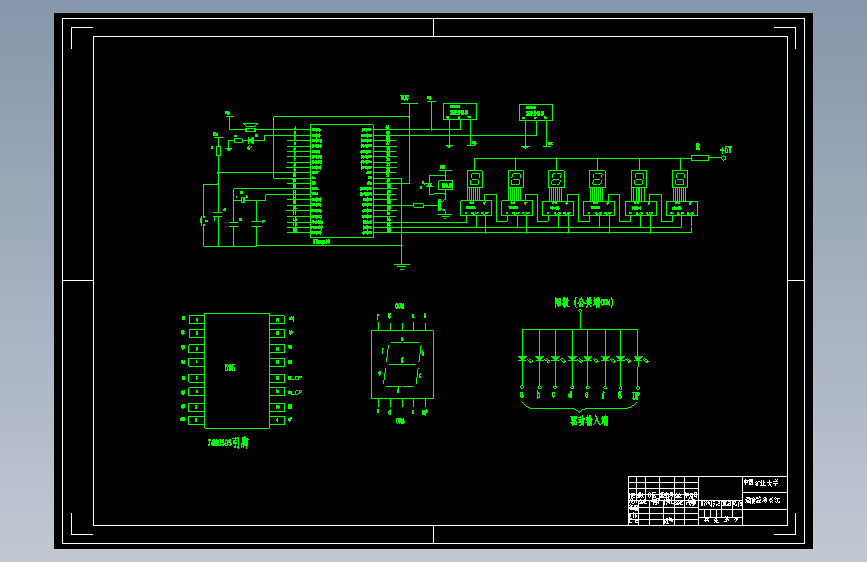Select the large microcontroller chip in the schematic
Viewport: 867px width, 562px height.
pyautogui.click(x=342, y=181)
